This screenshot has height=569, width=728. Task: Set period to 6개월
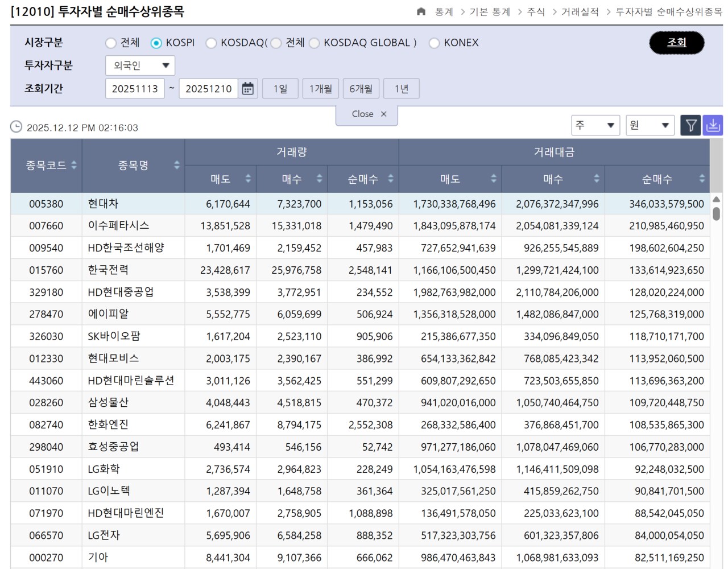[x=361, y=89]
